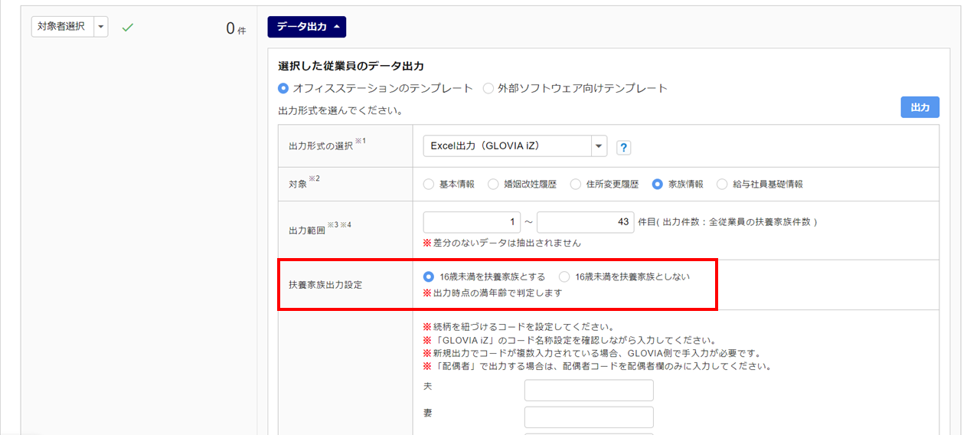980x435 pixels.
Task: Click the 0件 count text
Action: tap(236, 29)
